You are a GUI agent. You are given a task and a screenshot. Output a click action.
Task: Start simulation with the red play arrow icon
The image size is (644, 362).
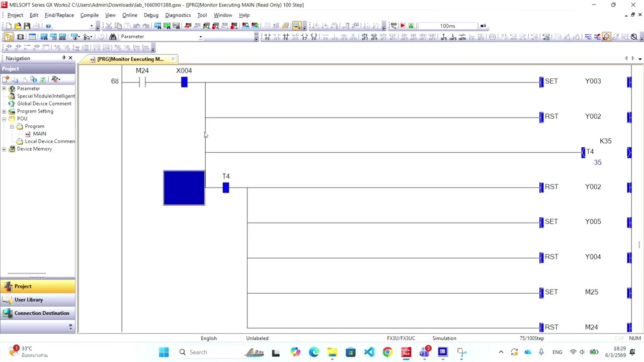pyautogui.click(x=403, y=26)
